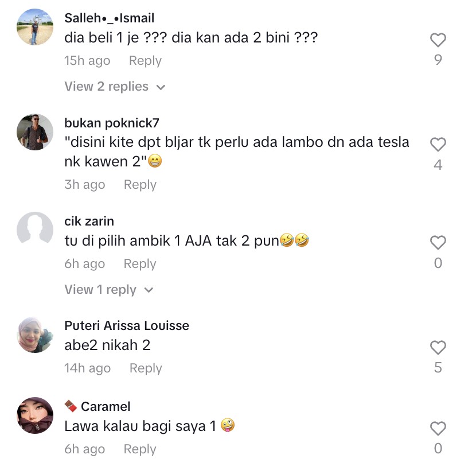This screenshot has height=474, width=476.
Task: Expand View 2 replies under Salleh's comment
Action: point(115,87)
